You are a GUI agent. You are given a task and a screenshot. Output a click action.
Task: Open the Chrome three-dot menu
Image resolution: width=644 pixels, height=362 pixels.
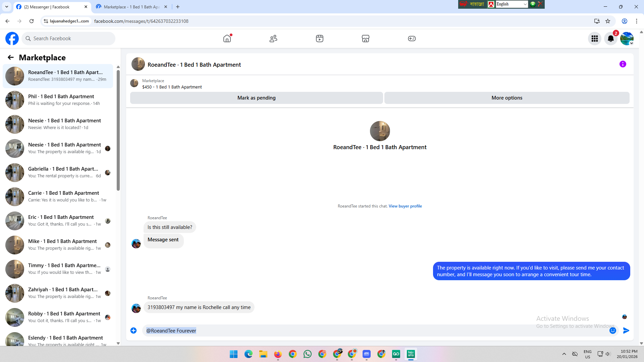click(637, 21)
